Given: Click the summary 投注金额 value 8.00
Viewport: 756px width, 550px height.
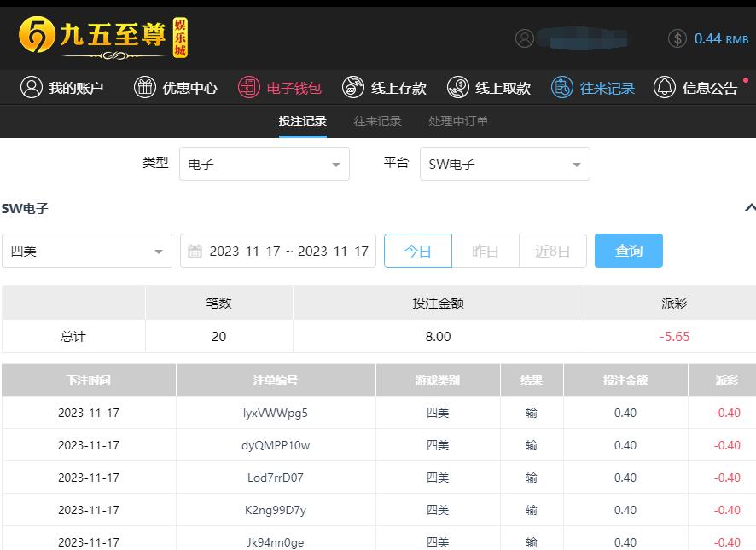Looking at the screenshot, I should (439, 337).
